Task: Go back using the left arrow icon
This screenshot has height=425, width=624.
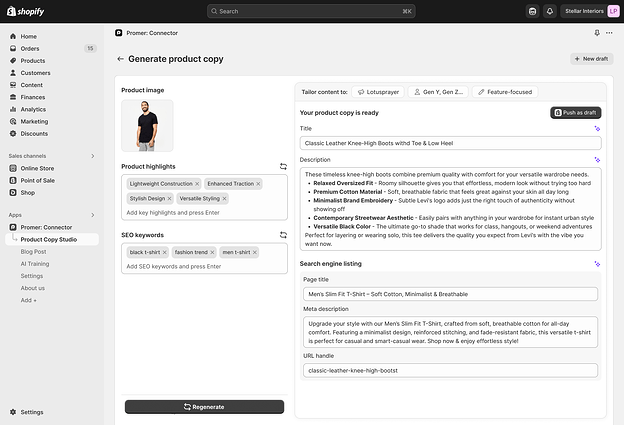Action: tap(120, 59)
